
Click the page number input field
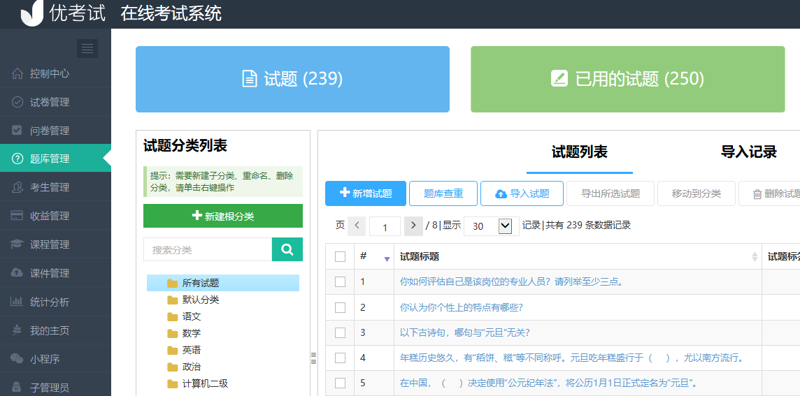coord(385,226)
